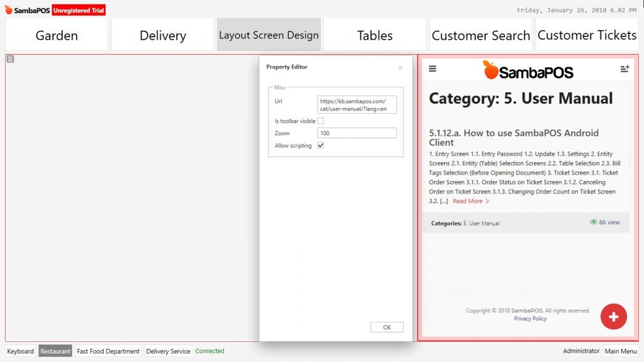Toggle the Keyboard button in the status bar

pos(21,351)
